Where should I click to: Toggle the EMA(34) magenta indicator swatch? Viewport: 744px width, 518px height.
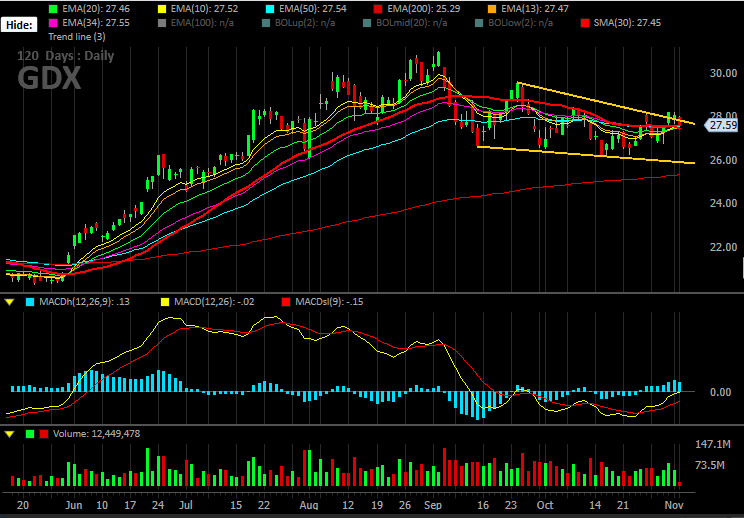pos(53,22)
